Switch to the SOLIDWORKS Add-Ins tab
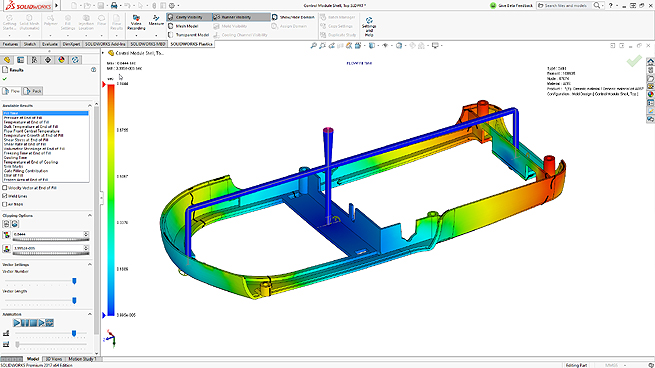Image resolution: width=655 pixels, height=368 pixels. (x=105, y=44)
